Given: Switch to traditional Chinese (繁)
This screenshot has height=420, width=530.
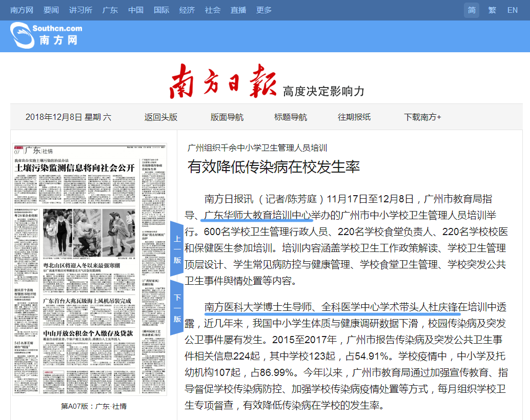Looking at the screenshot, I should click(492, 10).
